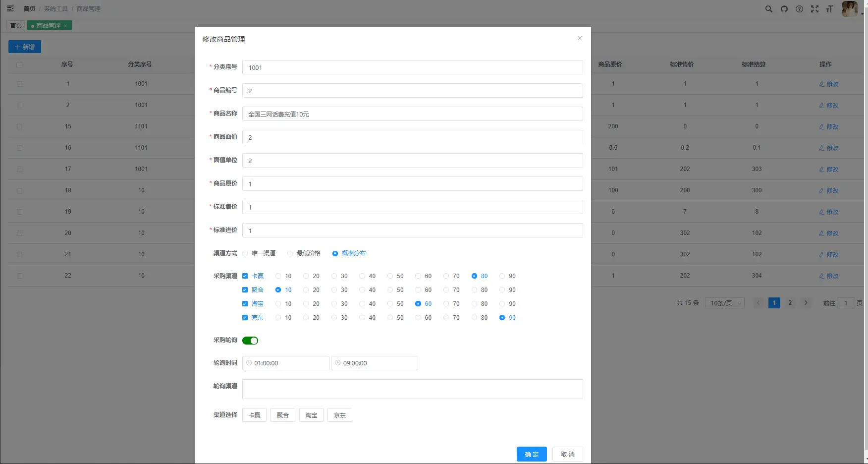Go to page 1

(774, 303)
